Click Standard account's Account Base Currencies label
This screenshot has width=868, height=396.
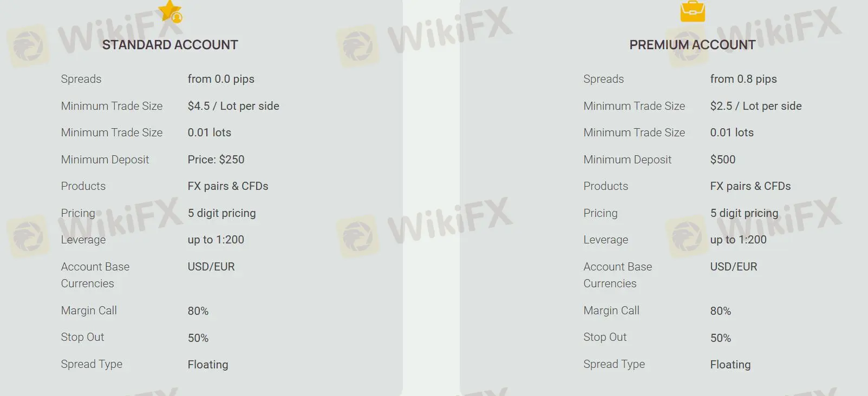coord(95,275)
